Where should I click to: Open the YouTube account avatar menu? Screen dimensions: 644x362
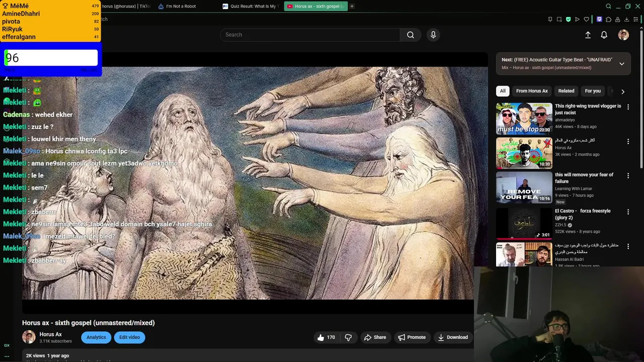[x=623, y=35]
